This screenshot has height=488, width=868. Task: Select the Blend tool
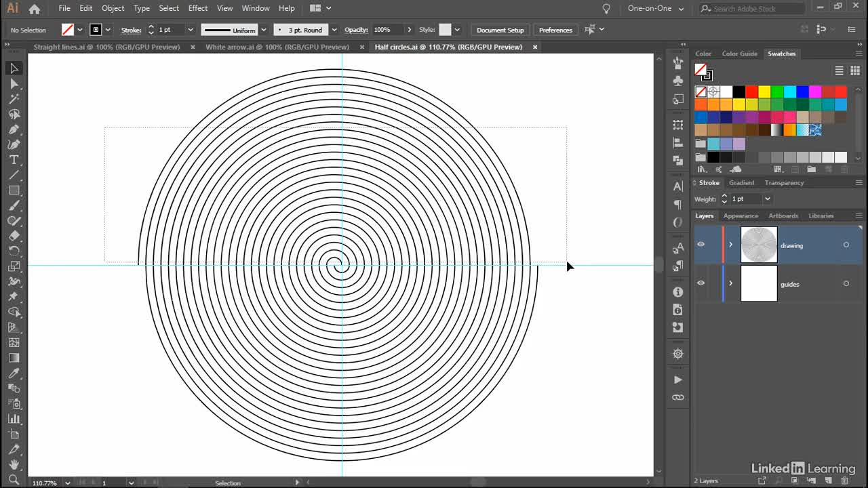point(14,388)
